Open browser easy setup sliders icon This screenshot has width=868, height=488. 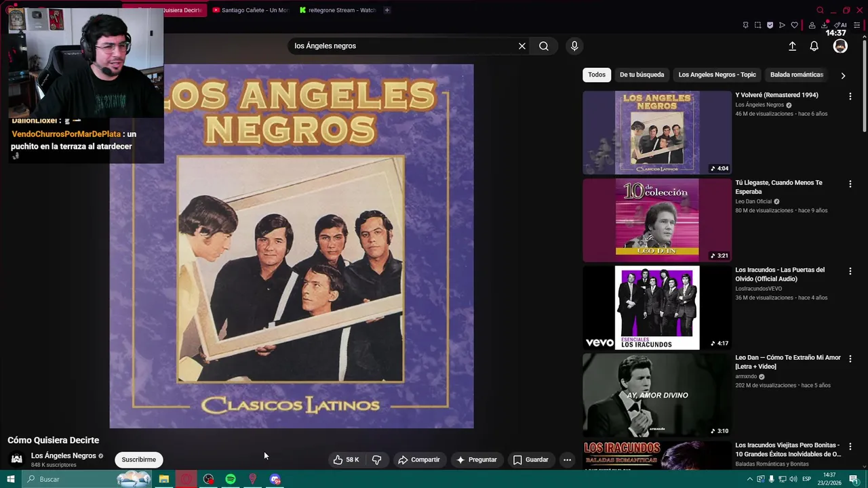856,25
